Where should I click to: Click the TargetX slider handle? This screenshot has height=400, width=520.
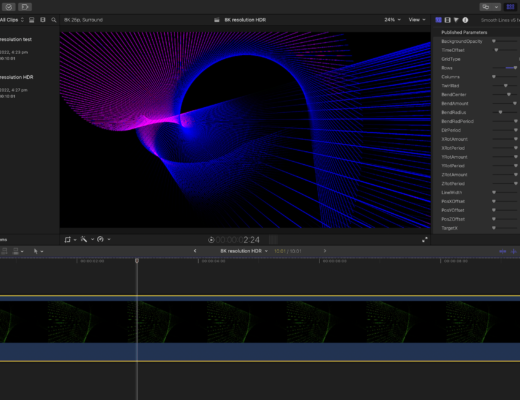[494, 228]
